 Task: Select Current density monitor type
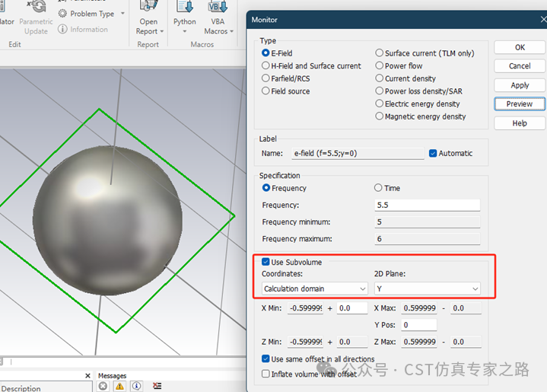point(379,78)
